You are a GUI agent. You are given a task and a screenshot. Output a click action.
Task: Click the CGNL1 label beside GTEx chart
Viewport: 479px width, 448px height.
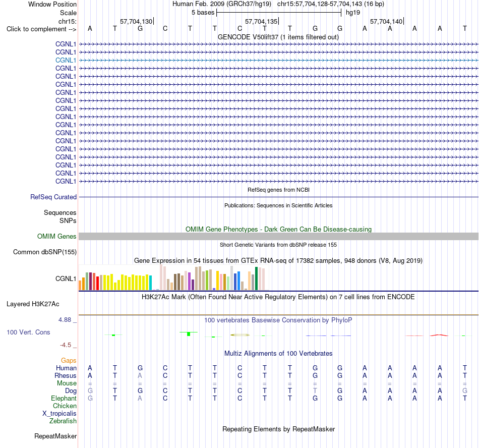click(66, 278)
